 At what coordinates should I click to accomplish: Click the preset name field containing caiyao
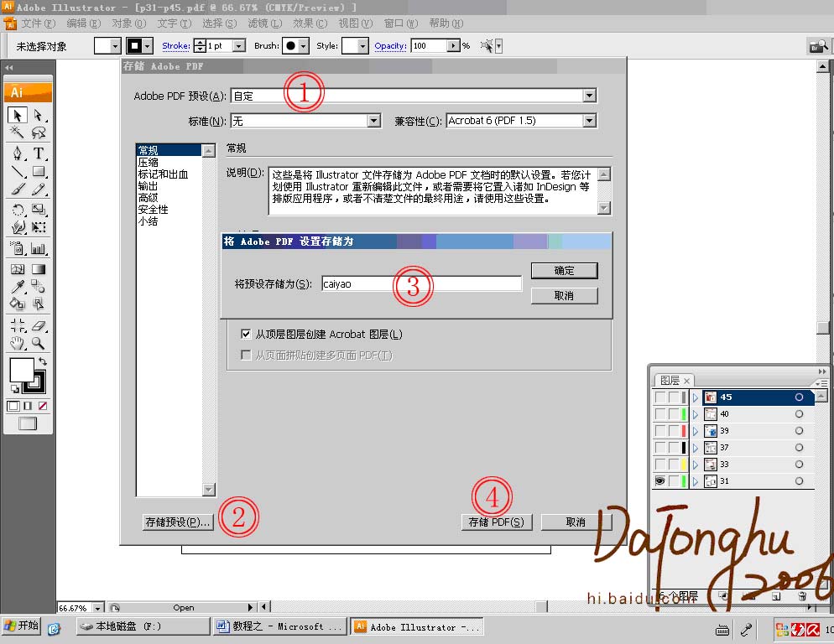(421, 283)
